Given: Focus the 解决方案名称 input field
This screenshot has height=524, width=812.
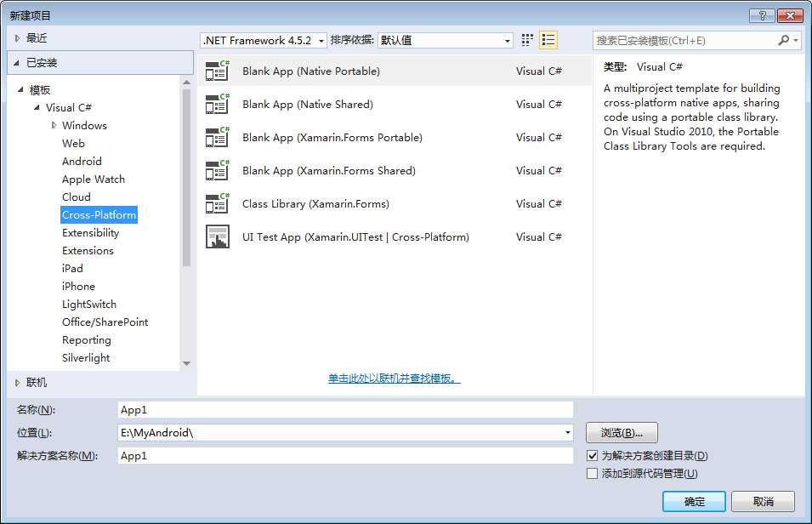Looking at the screenshot, I should tap(345, 456).
